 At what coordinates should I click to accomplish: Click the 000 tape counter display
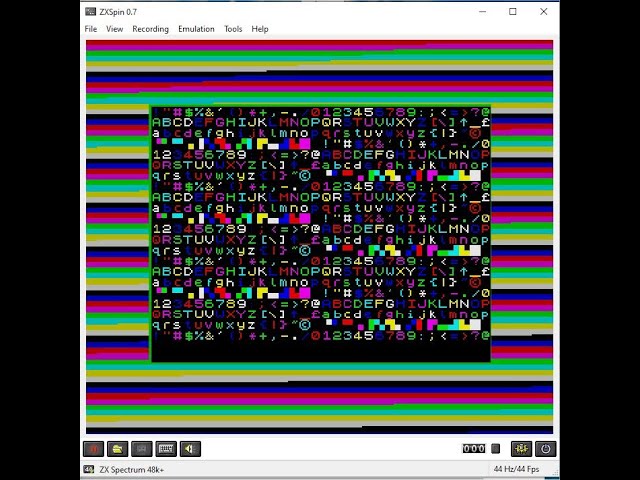pyautogui.click(x=473, y=449)
